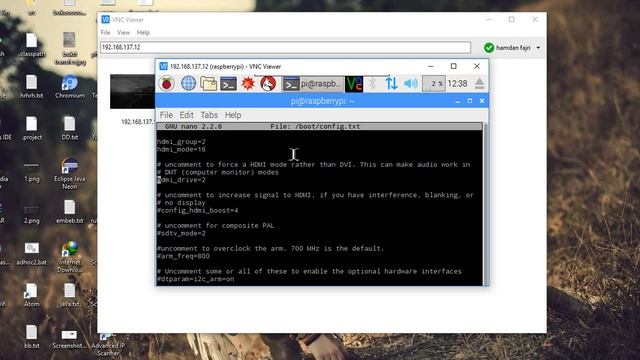
Task: Click the VNC Server tray icon
Action: point(353,84)
